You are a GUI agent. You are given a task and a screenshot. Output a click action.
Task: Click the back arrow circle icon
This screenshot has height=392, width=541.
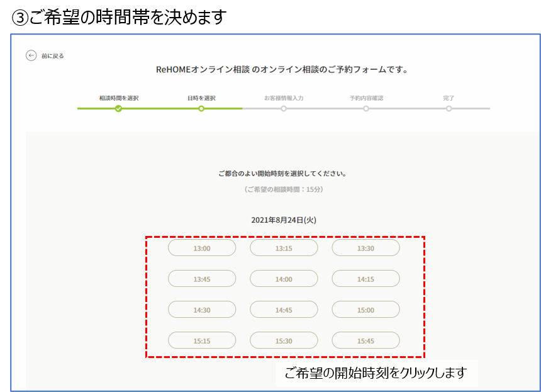[31, 55]
